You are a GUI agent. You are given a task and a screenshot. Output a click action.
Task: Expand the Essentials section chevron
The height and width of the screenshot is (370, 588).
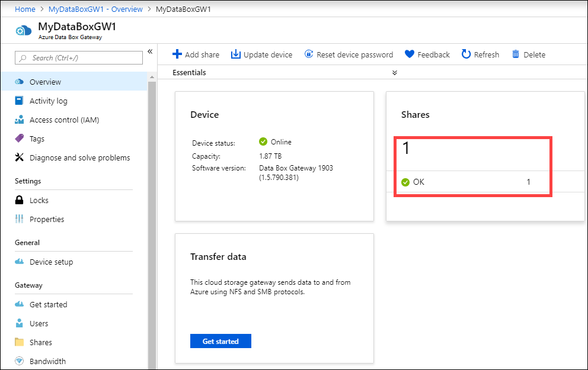click(x=395, y=73)
